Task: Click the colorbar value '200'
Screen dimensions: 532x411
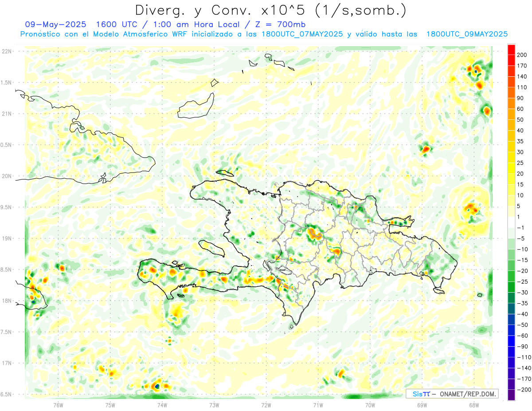Action: (x=521, y=55)
